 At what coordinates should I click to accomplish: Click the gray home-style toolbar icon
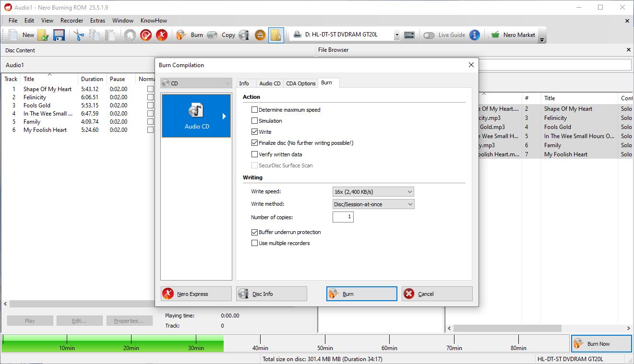point(130,35)
